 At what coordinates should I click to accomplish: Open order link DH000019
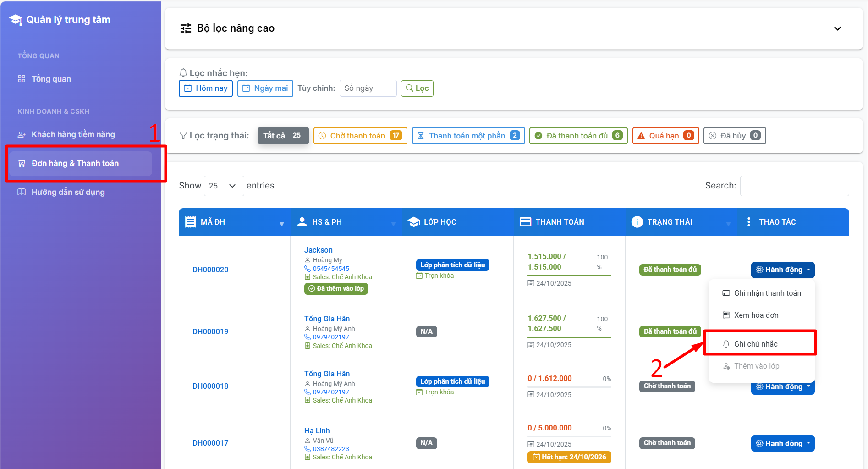click(210, 331)
